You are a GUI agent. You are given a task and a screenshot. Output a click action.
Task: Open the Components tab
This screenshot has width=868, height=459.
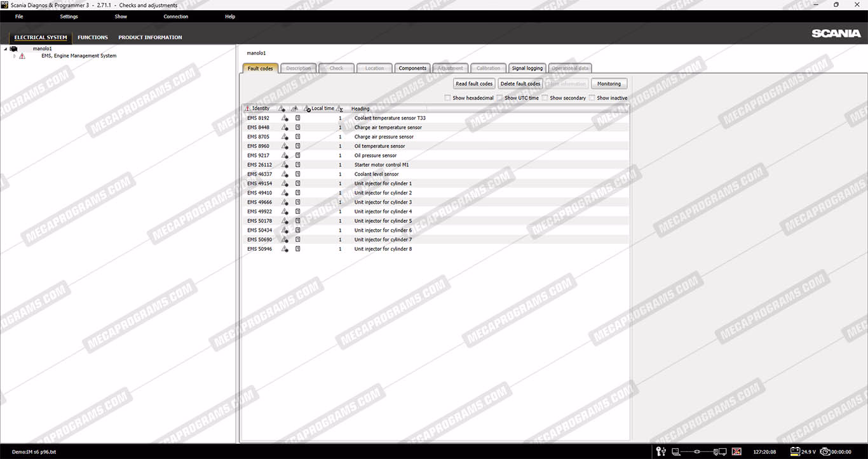click(412, 69)
